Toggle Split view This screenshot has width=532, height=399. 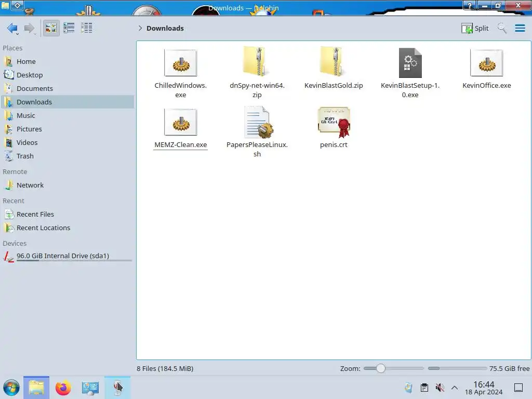tap(475, 28)
